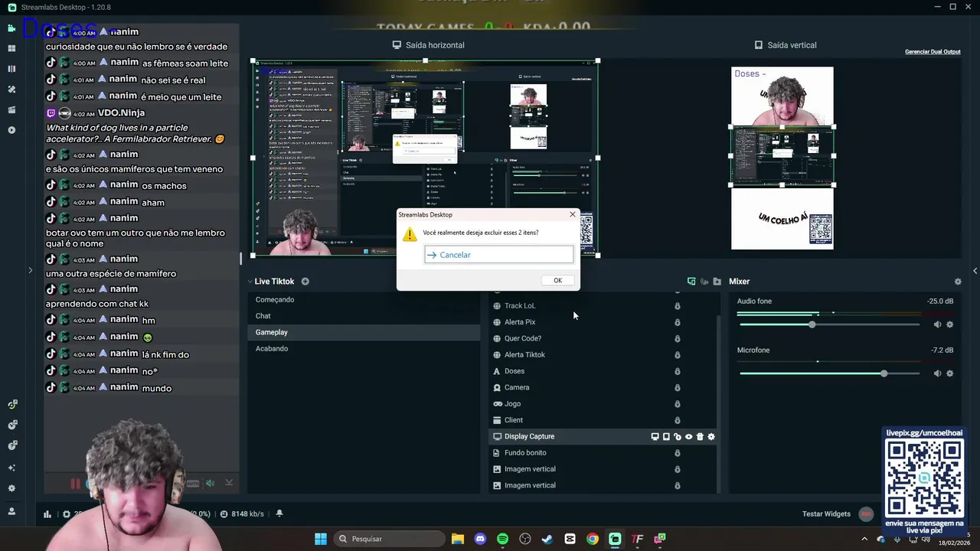Click the Windows taskbar Pesquisar search box
Screen dimensions: 980x551
coord(389,539)
